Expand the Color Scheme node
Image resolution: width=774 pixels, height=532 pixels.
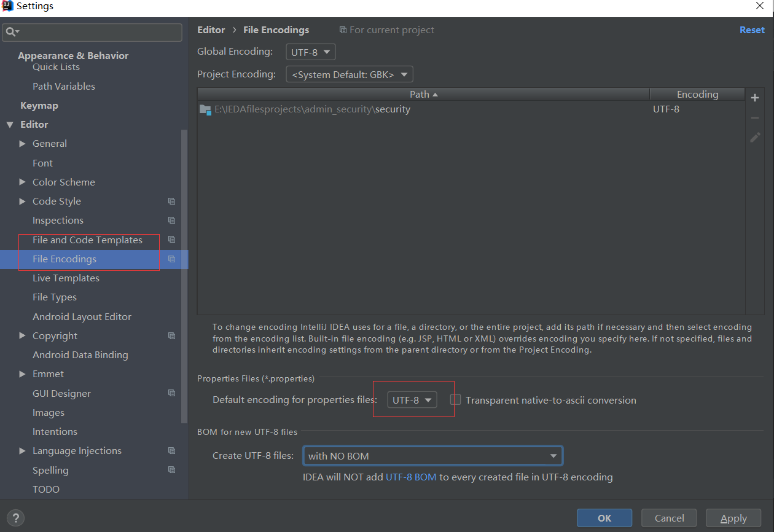click(x=23, y=182)
